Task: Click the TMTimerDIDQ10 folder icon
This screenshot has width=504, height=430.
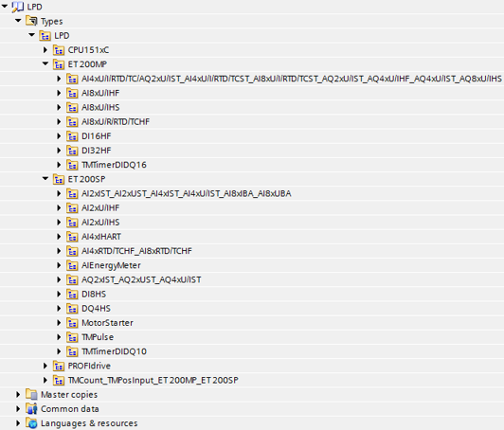Action: (72, 351)
